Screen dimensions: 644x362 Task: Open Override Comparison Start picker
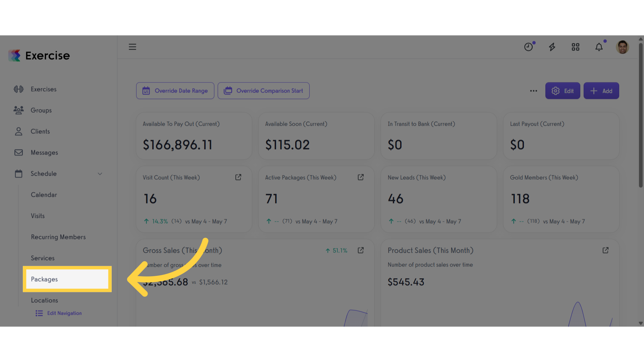point(264,91)
